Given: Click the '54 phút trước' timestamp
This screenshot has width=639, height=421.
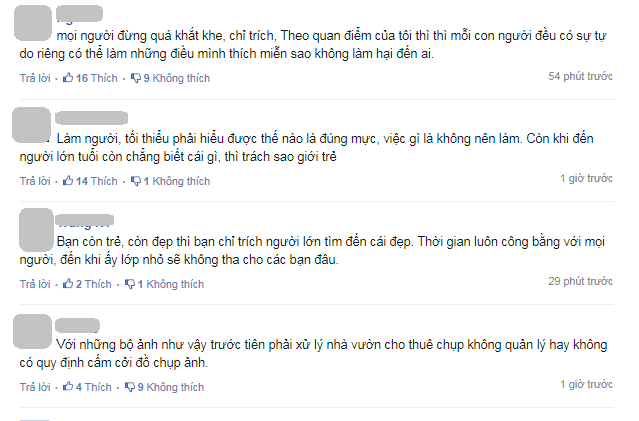Looking at the screenshot, I should point(580,76).
